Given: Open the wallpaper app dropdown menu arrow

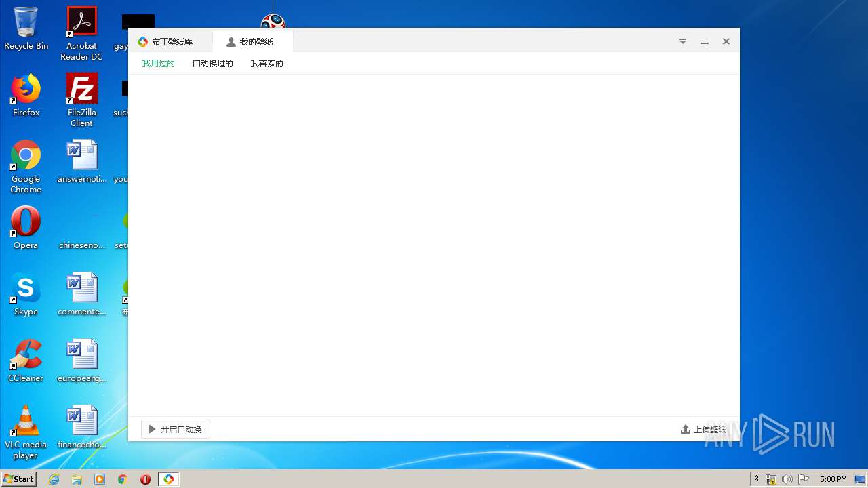Looking at the screenshot, I should tap(683, 41).
